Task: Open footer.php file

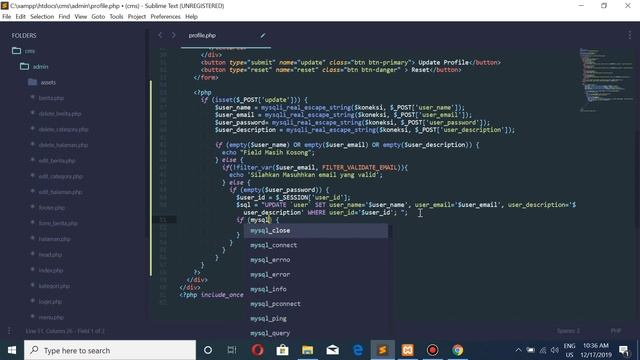Action: [51, 208]
